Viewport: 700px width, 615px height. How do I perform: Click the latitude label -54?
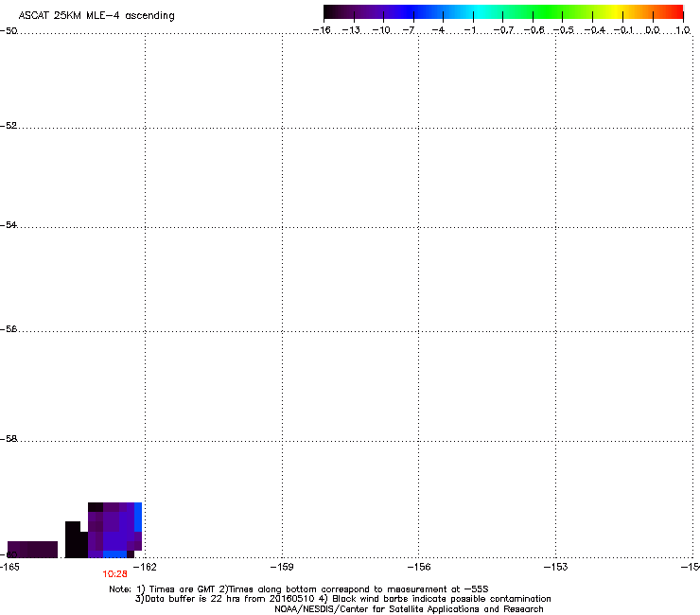[9, 225]
